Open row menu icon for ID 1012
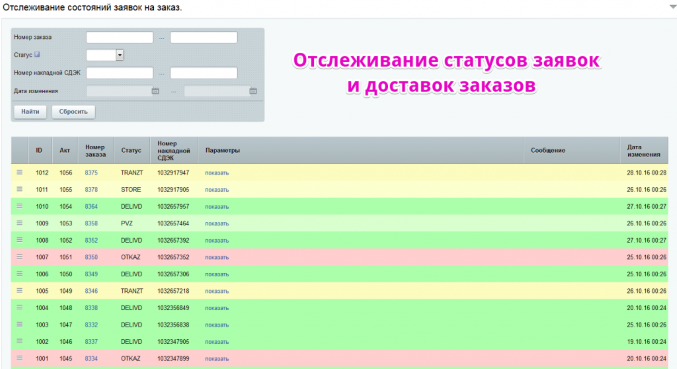 pos(19,172)
